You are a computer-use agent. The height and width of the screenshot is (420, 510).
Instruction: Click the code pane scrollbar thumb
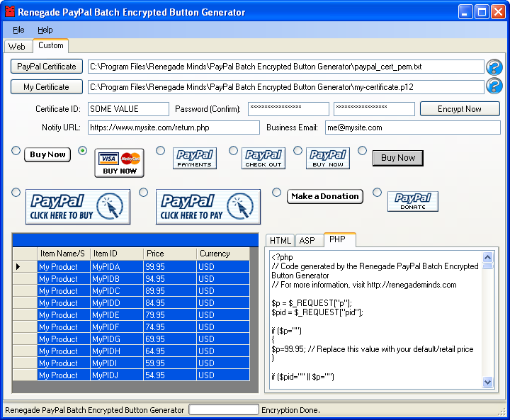pyautogui.click(x=487, y=266)
